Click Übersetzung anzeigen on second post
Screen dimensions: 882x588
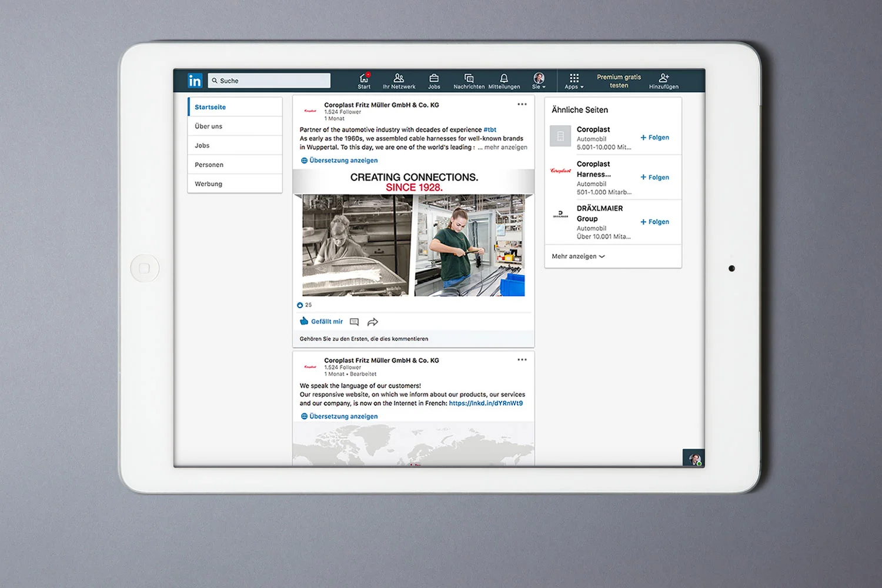tap(339, 416)
